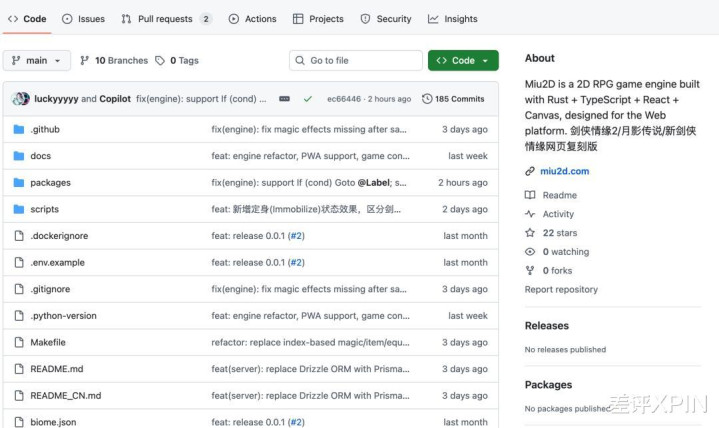Click the star icon next to 22 stars
Screen dimensions: 719x428
530,233
